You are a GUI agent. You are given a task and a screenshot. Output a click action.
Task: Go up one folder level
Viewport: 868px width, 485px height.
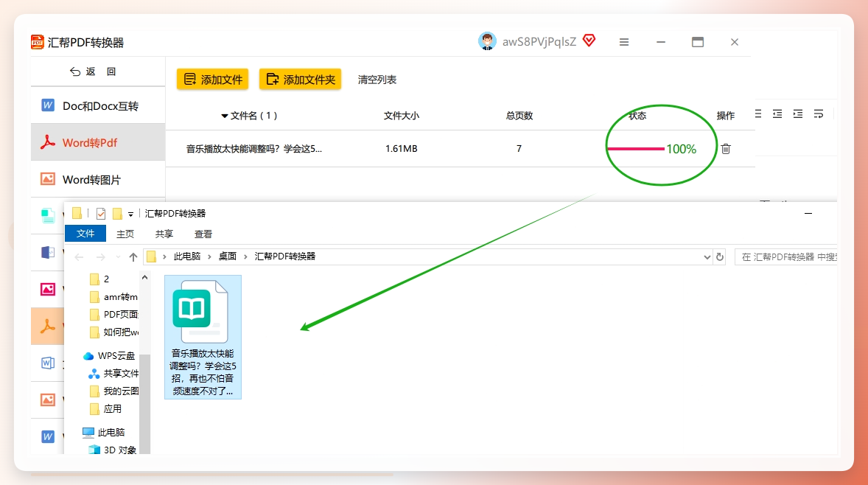[133, 257]
